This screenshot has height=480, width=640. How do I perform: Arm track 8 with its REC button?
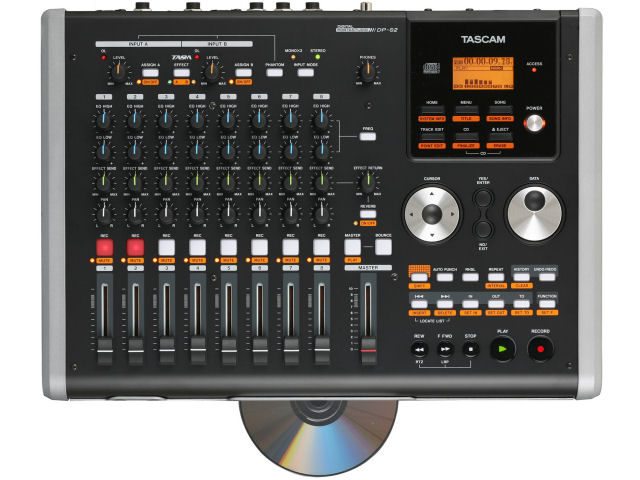point(321,247)
